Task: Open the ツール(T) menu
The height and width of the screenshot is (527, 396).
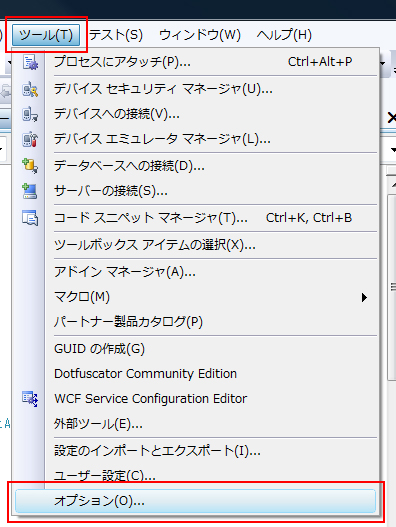Action: click(46, 35)
